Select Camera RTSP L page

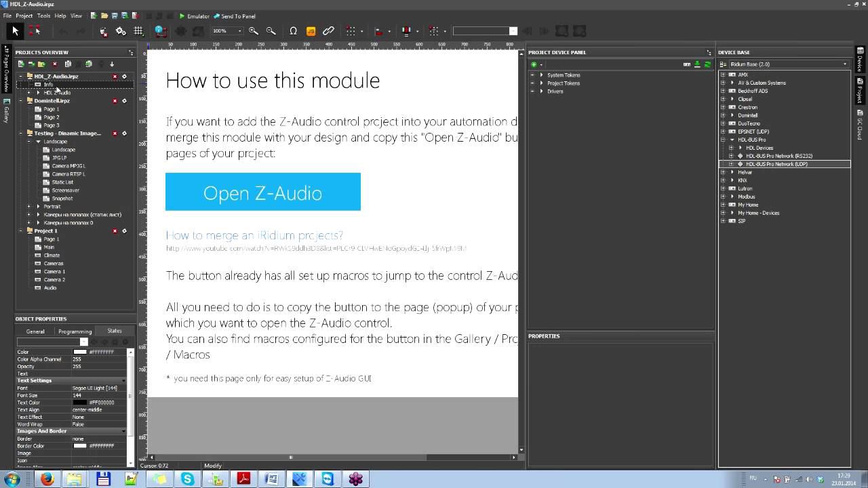pos(68,174)
